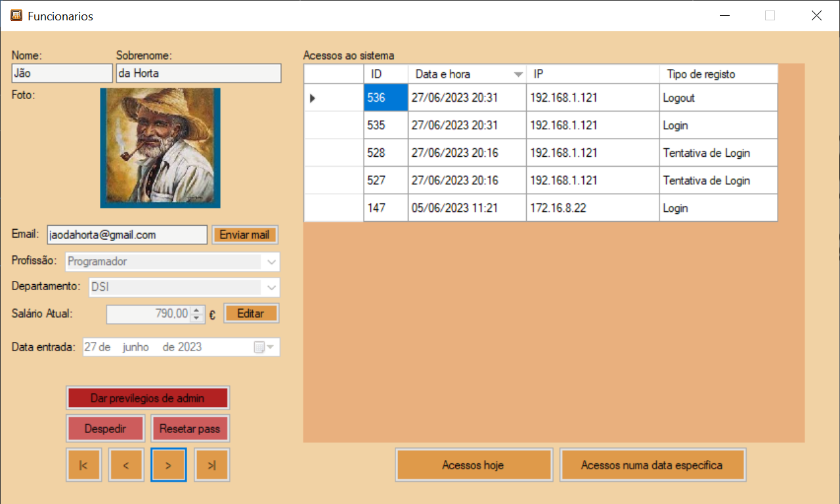
Task: Increase salary with stepper up arrow
Action: 197,310
